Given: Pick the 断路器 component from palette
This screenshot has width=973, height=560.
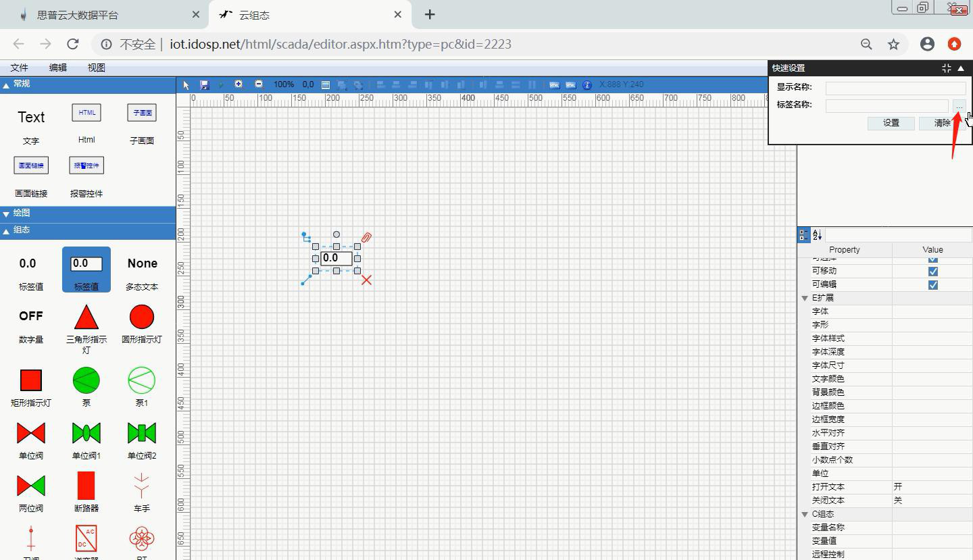Looking at the screenshot, I should tap(86, 486).
